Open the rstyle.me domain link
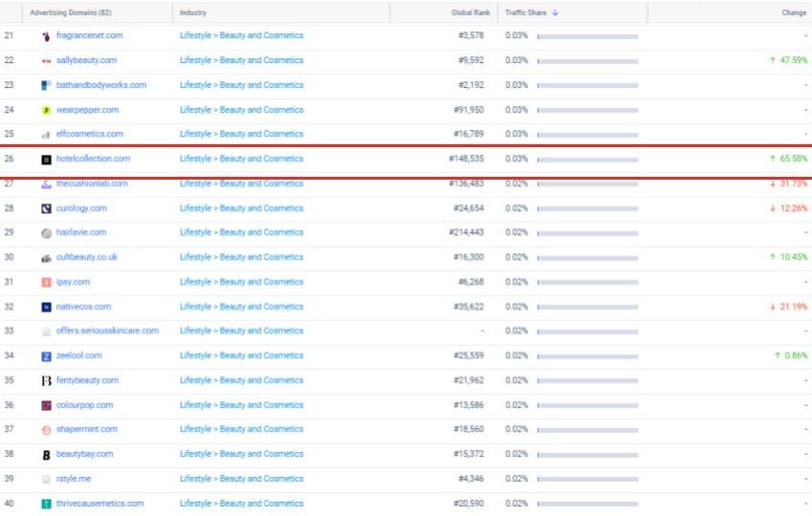This screenshot has width=812, height=516. (x=74, y=479)
